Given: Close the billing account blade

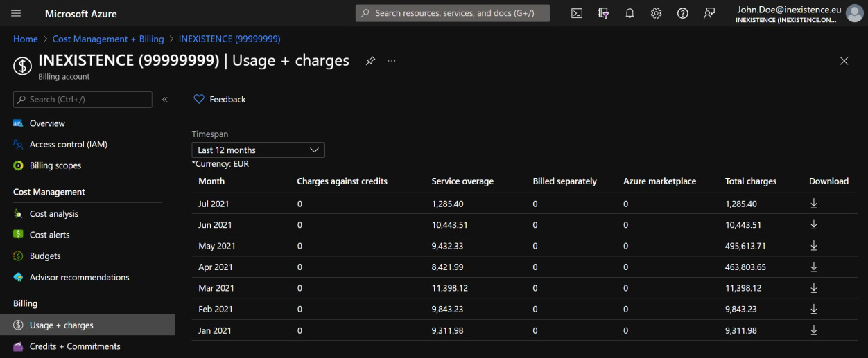Looking at the screenshot, I should pyautogui.click(x=844, y=61).
